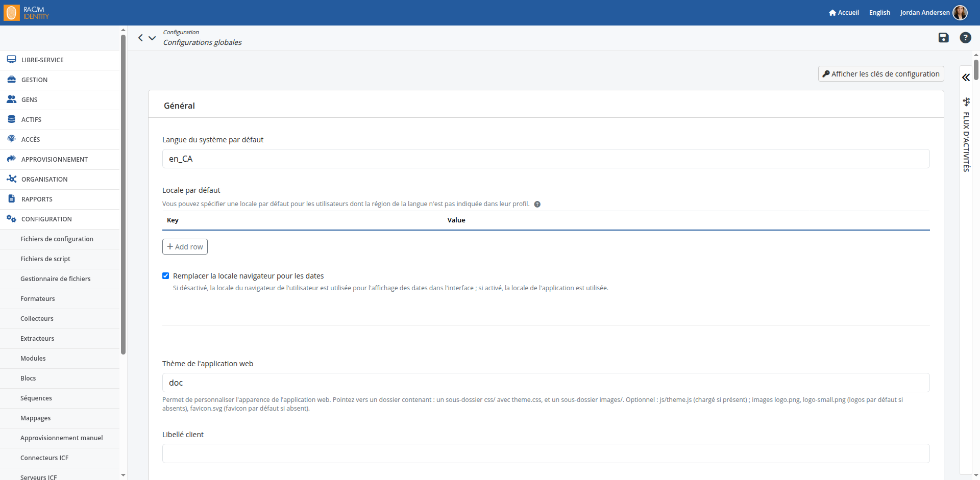Click the sidebar scrollbar thumb
Image resolution: width=980 pixels, height=480 pixels.
click(x=123, y=194)
